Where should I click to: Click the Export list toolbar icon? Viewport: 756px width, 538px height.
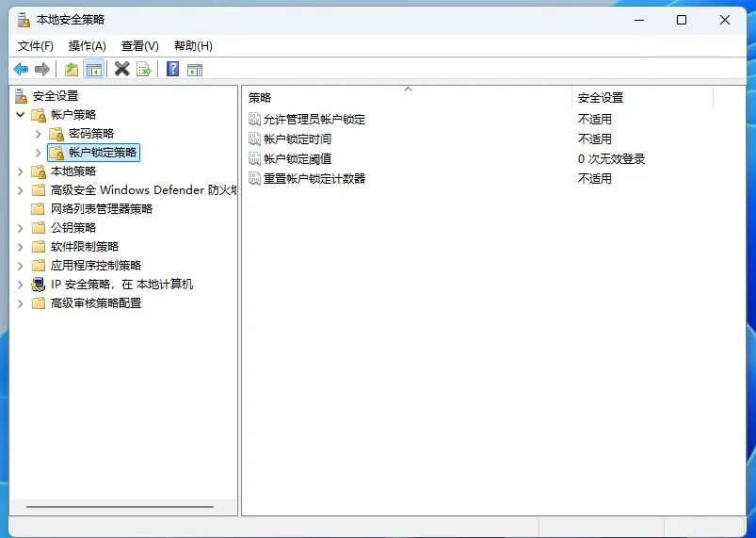coord(144,69)
